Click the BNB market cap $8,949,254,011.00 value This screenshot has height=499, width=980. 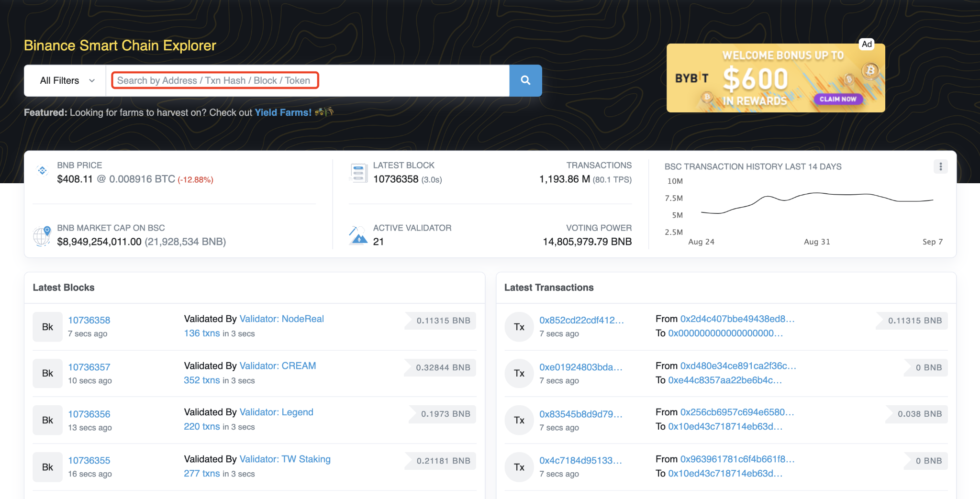99,242
